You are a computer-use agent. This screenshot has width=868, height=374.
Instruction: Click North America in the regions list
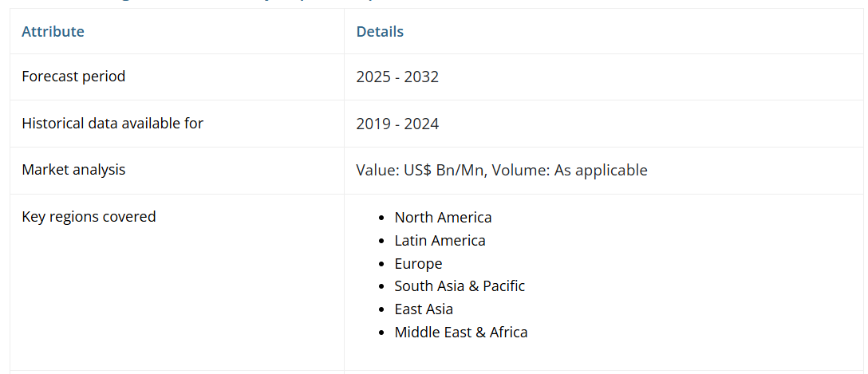pyautogui.click(x=443, y=218)
